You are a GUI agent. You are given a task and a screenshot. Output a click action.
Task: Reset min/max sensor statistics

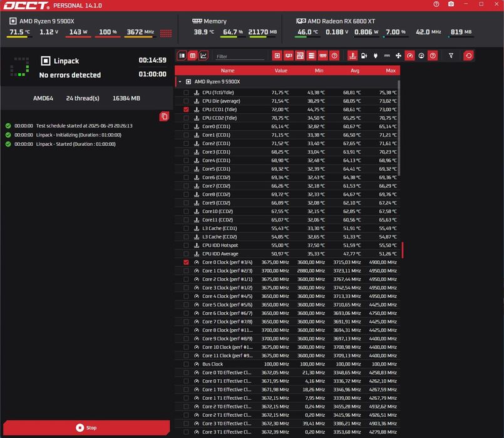click(469, 56)
